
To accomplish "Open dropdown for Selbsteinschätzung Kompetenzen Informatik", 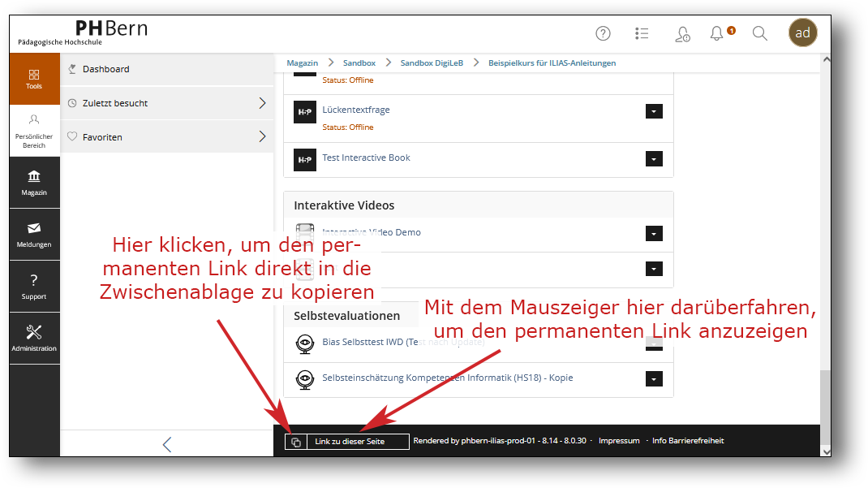I will pos(654,379).
